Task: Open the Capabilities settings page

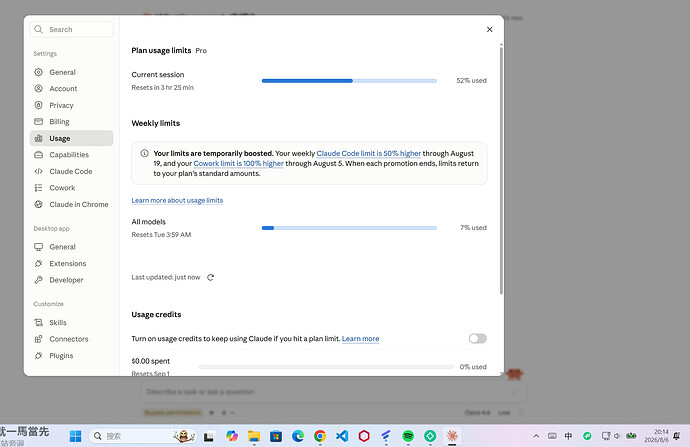Action: coord(71,154)
